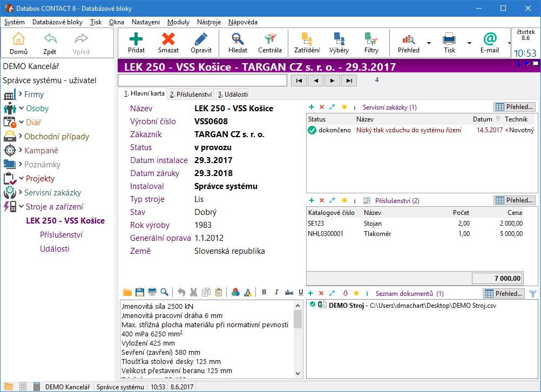
Task: Add a new record with Přidat
Action: pyautogui.click(x=136, y=43)
